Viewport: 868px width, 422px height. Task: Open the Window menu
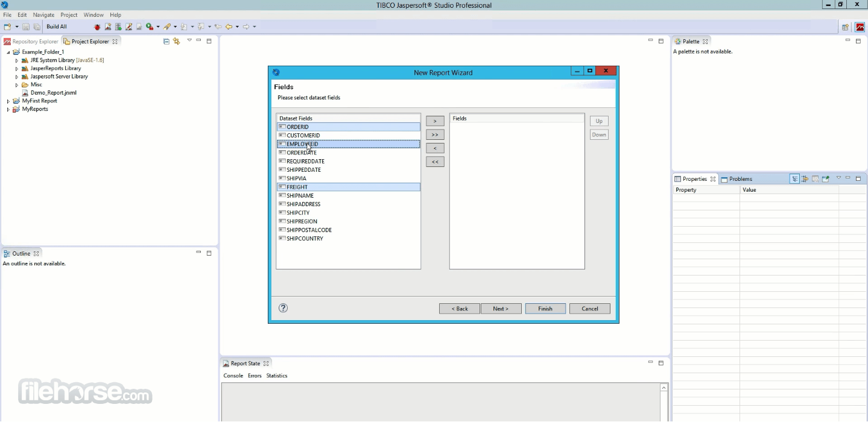[x=93, y=14]
